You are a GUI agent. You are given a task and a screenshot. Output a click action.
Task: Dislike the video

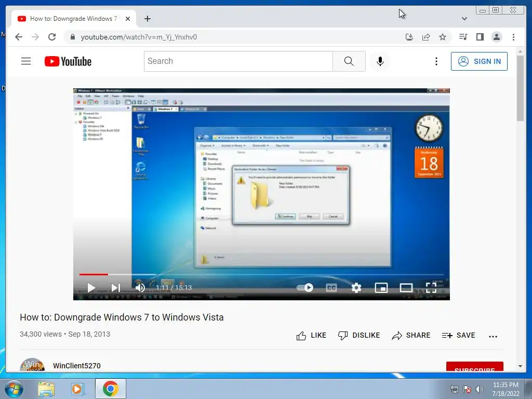click(x=359, y=336)
